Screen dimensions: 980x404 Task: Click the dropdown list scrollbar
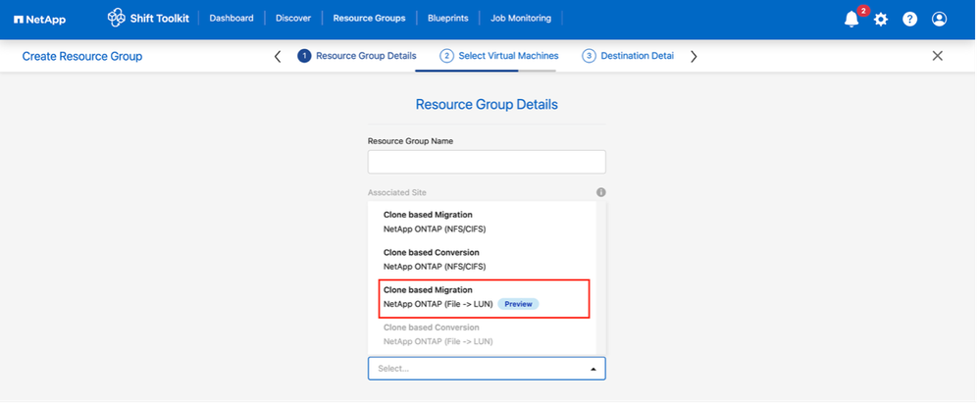pyautogui.click(x=600, y=278)
